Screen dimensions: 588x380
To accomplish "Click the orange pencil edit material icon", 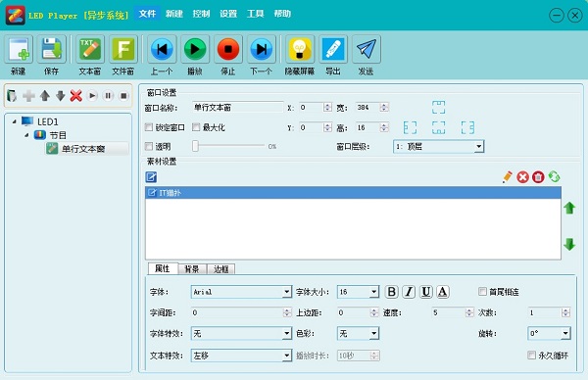I will click(507, 177).
